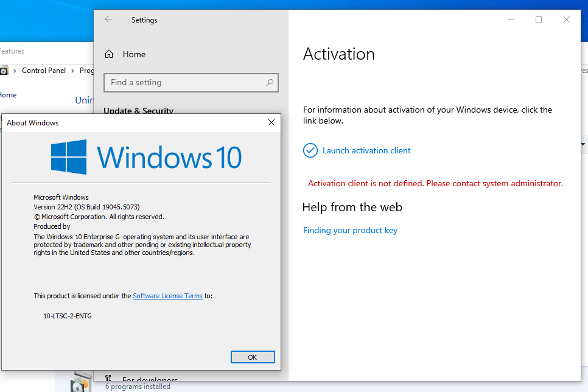Click Version 22H2 build text
Screen dimensions: 588x392
click(86, 207)
